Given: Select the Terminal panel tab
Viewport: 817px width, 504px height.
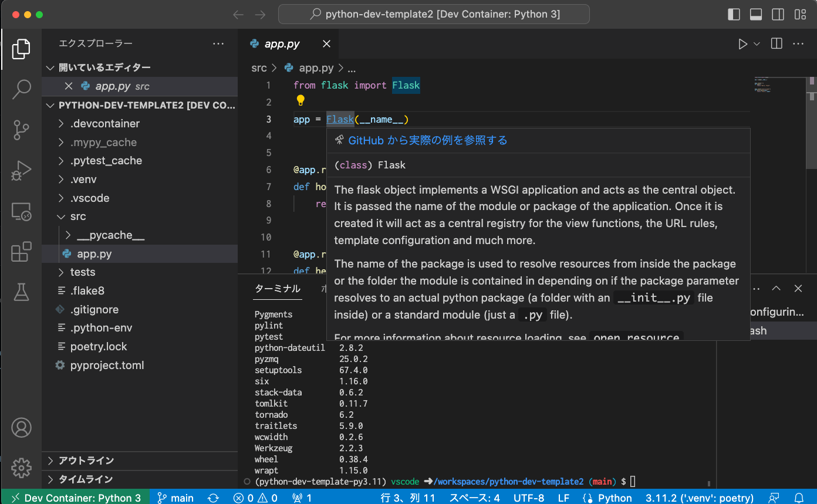Looking at the screenshot, I should tap(278, 289).
